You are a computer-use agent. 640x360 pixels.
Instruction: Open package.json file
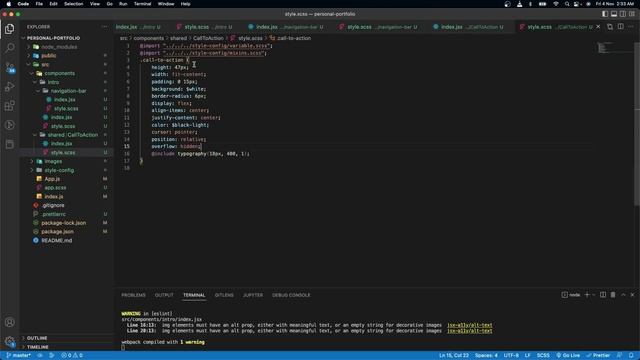tap(57, 232)
